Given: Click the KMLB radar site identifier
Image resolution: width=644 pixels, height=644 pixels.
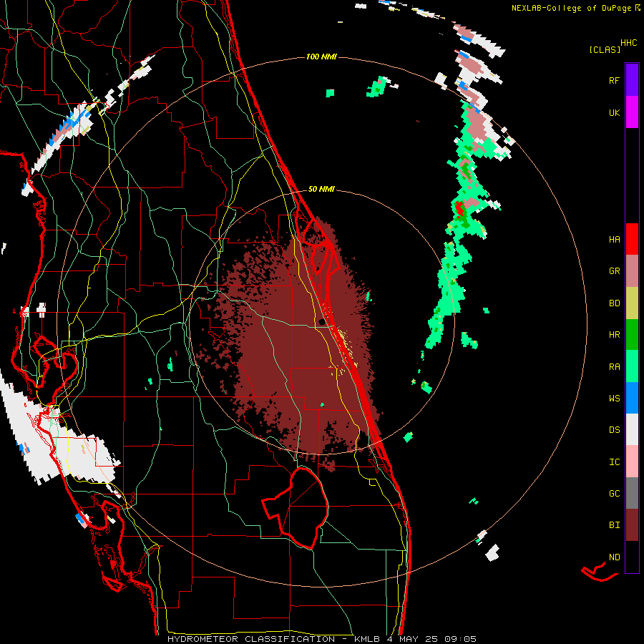Looking at the screenshot, I should pos(366,639).
